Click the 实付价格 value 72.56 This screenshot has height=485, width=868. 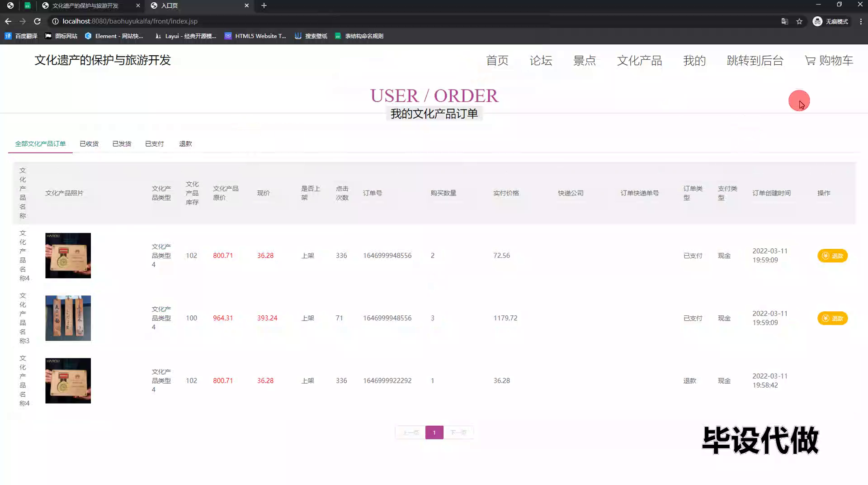pyautogui.click(x=501, y=256)
